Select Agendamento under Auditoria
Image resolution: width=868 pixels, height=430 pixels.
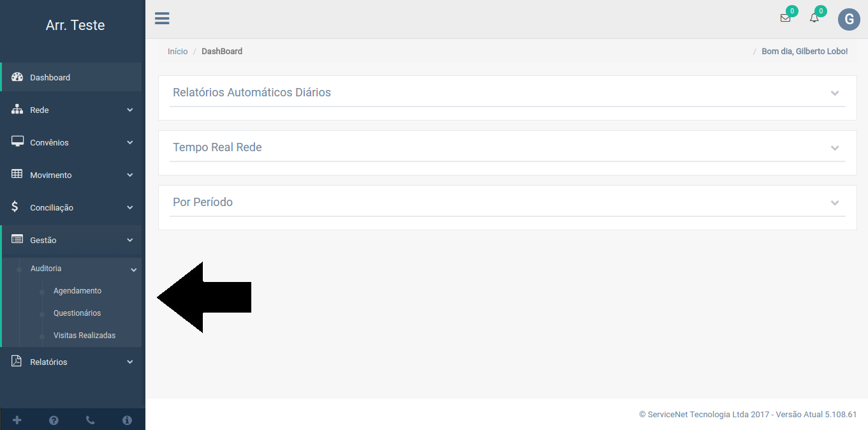click(x=77, y=291)
